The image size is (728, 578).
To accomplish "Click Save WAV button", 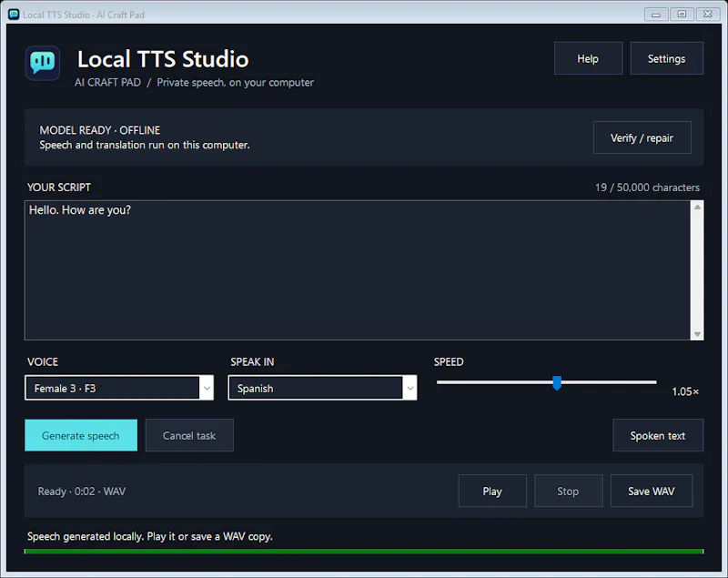I will point(651,491).
